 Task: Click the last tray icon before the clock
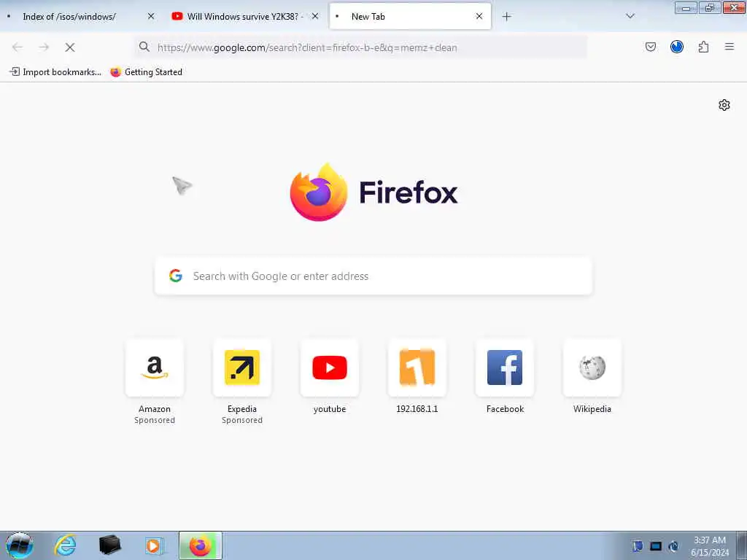[x=673, y=546]
